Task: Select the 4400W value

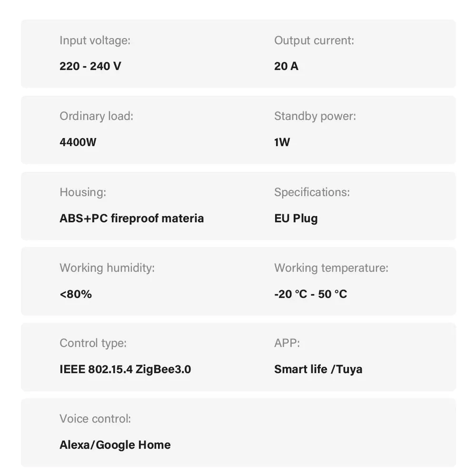Action: coord(78,142)
